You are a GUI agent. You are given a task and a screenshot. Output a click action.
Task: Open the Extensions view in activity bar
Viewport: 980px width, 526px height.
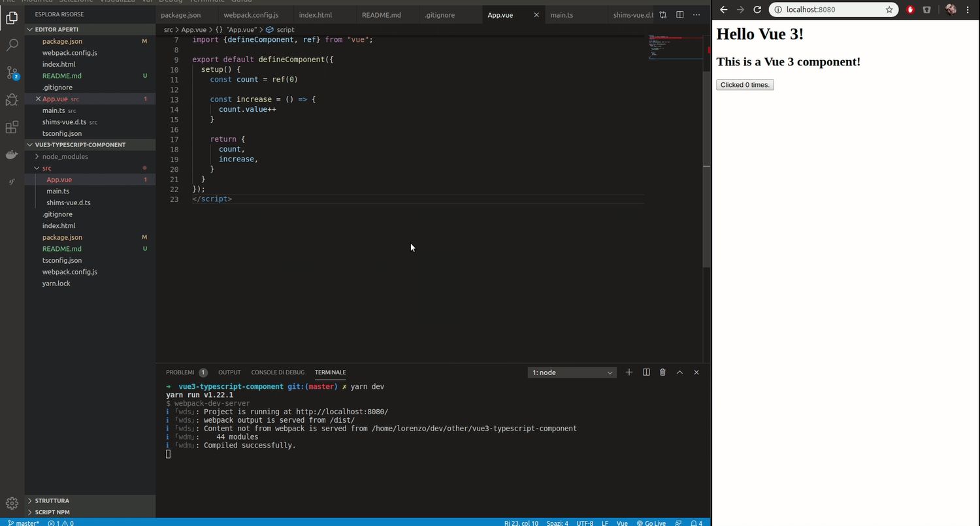[12, 127]
